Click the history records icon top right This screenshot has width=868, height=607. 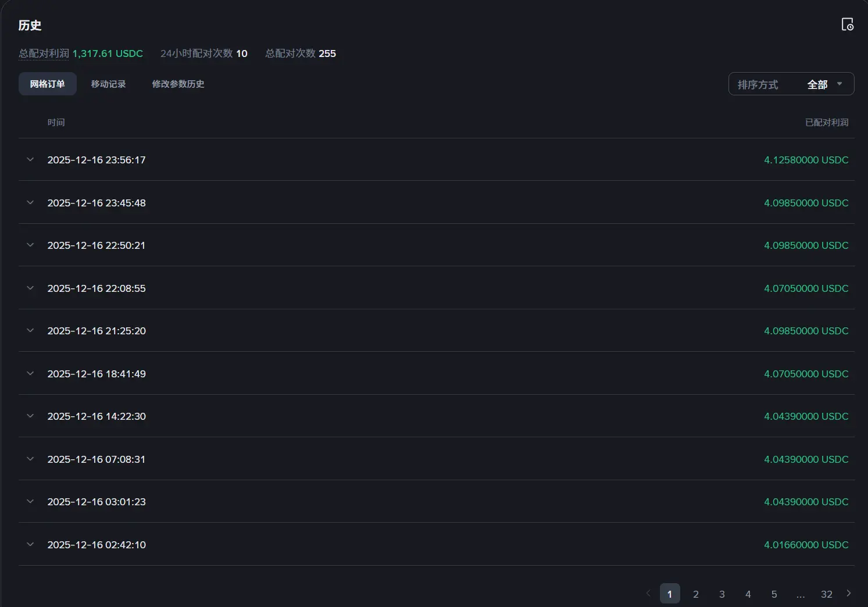pyautogui.click(x=847, y=24)
